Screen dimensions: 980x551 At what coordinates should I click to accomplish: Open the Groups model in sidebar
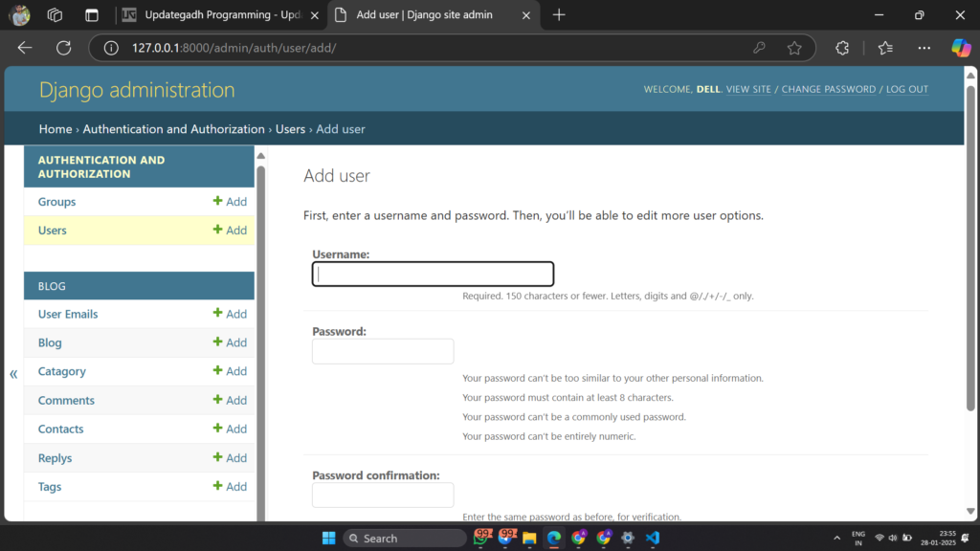(56, 202)
